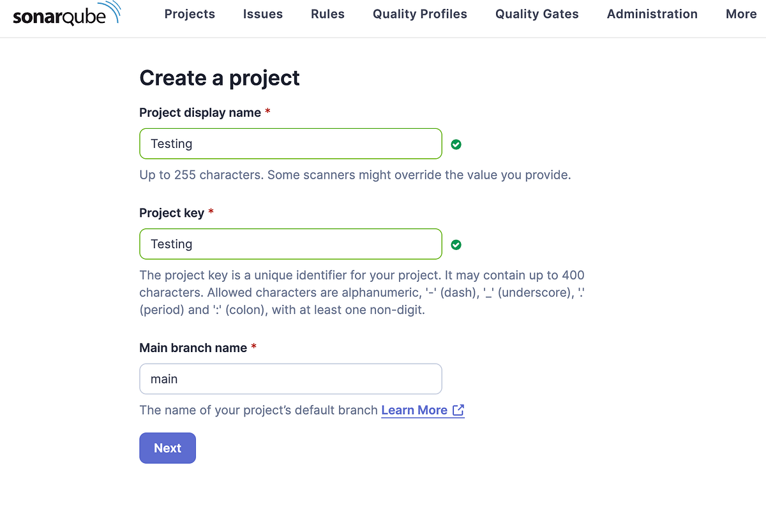This screenshot has width=766, height=532.
Task: Click the SonarQube logo
Action: 66,15
